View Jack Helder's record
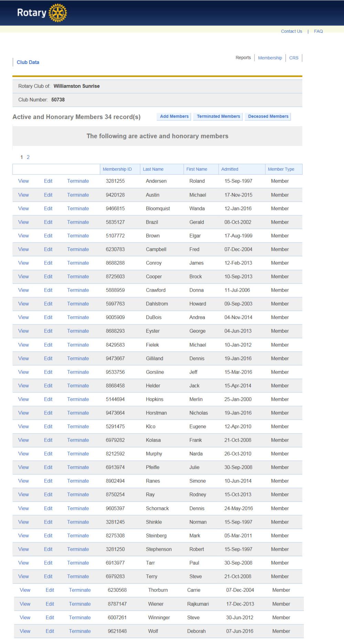 pos(23,386)
